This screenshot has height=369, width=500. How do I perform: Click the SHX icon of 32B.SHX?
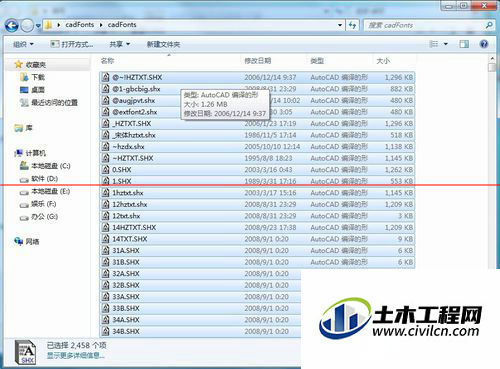tap(106, 285)
